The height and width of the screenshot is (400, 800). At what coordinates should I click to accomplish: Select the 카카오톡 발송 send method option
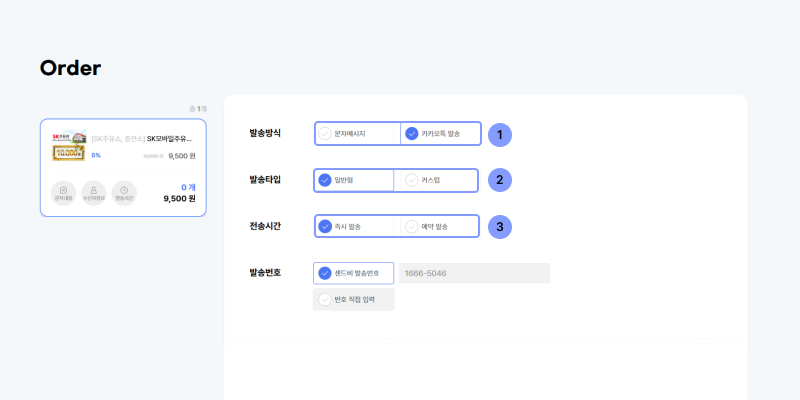coord(440,134)
